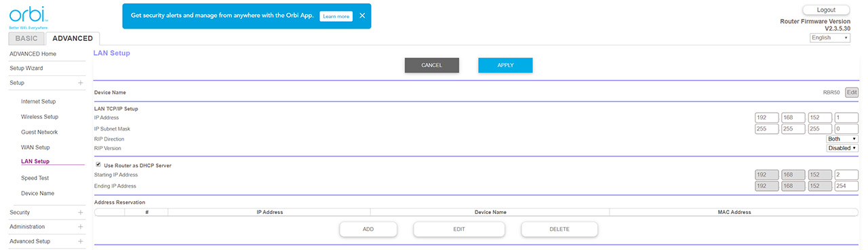
Task: Click EDIT address reservation button
Action: (x=459, y=230)
